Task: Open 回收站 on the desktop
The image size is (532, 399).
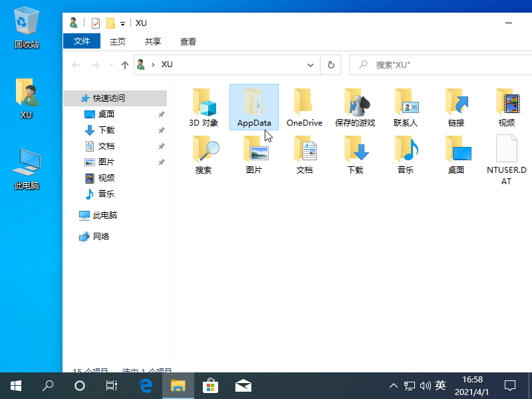Action: (25, 23)
